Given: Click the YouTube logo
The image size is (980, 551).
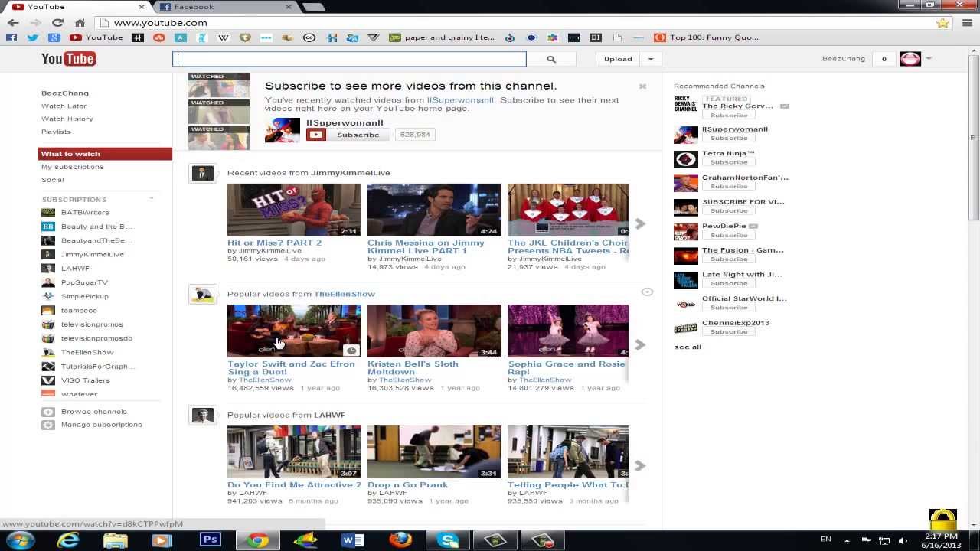Looking at the screenshot, I should [x=68, y=59].
